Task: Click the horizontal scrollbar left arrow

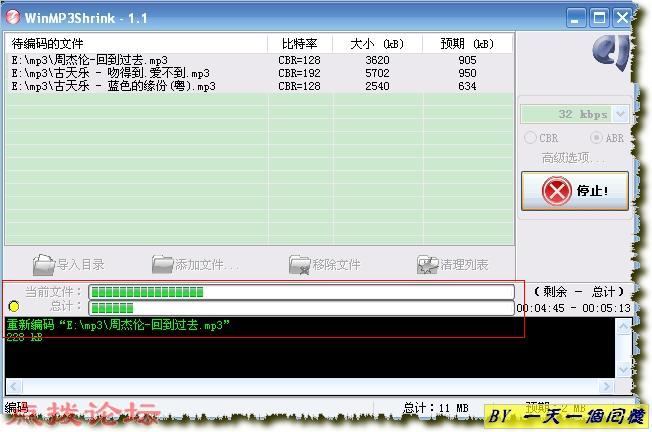Action: click(x=14, y=386)
